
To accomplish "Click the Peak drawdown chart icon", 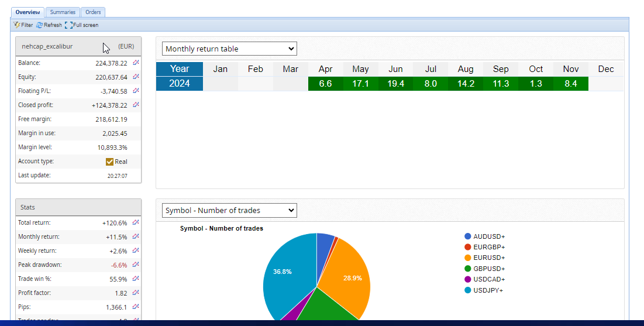I will pyautogui.click(x=136, y=265).
